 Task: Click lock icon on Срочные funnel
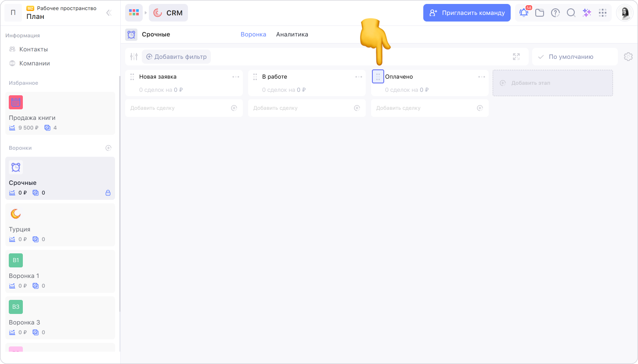tap(108, 193)
